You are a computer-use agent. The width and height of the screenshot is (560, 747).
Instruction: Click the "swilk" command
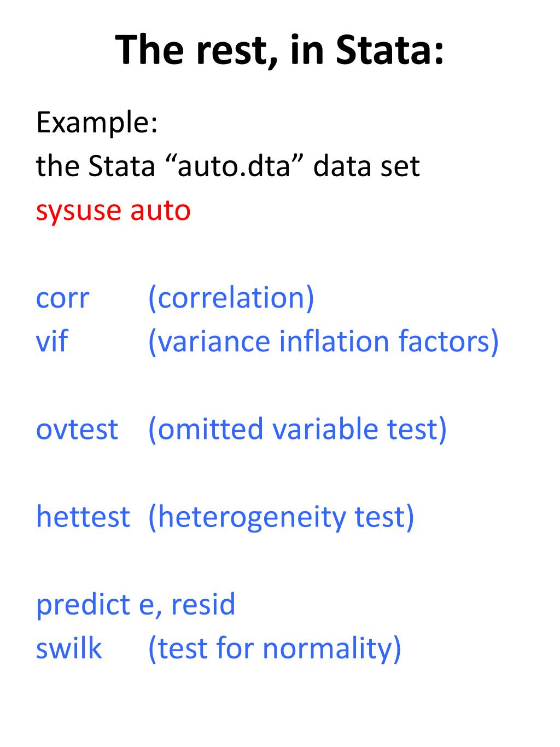click(x=68, y=648)
